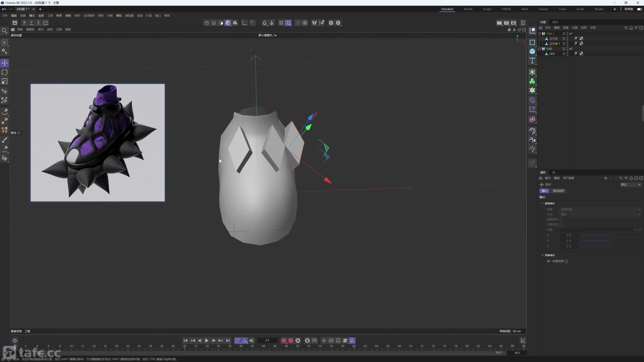Open Attribute Manager 用户数据 menu
Screen dimensions: 644x362
569,178
